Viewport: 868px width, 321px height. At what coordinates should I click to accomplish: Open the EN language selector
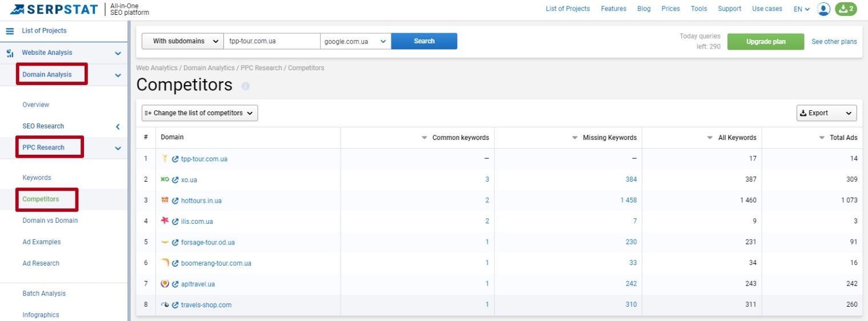(x=801, y=9)
